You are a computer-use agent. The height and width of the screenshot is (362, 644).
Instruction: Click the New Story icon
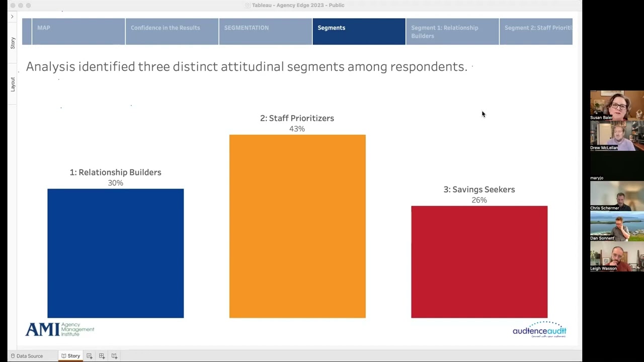[114, 356]
